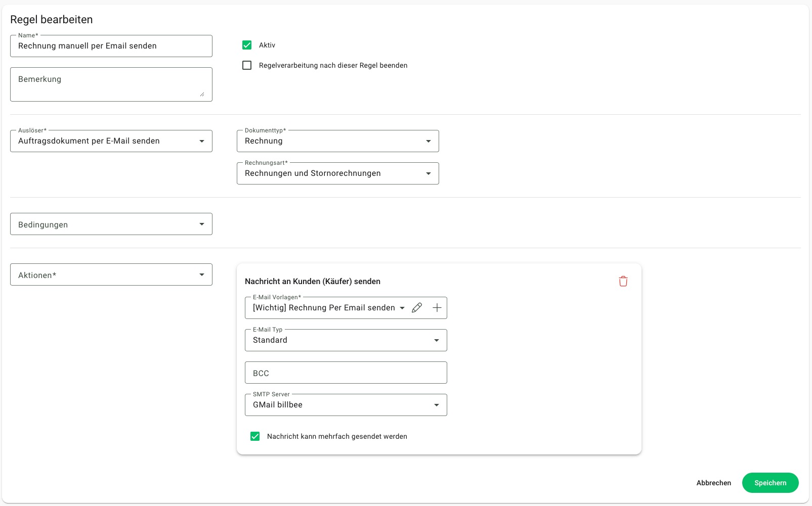
Task: Click into the BCC input field
Action: click(x=346, y=373)
